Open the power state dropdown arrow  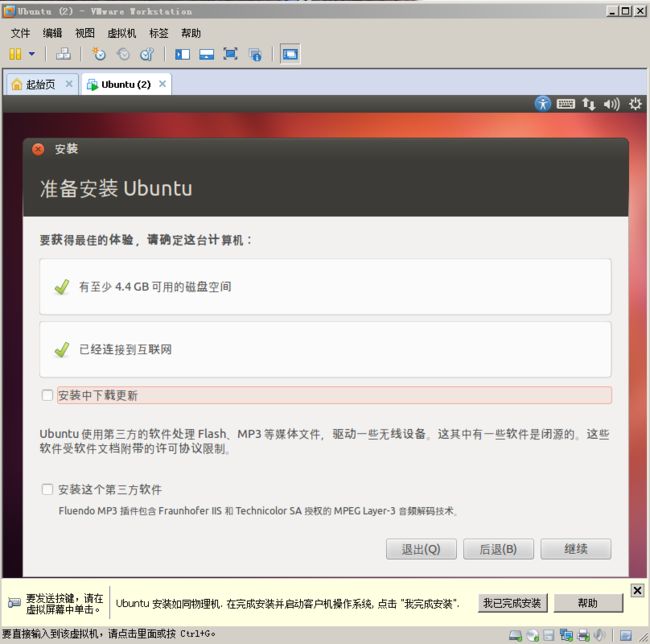[x=32, y=54]
